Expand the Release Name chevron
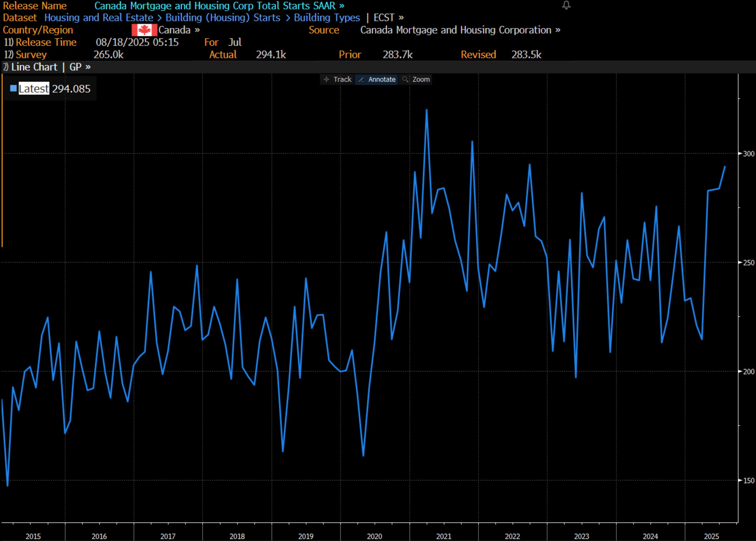The height and width of the screenshot is (541, 756). (x=342, y=6)
